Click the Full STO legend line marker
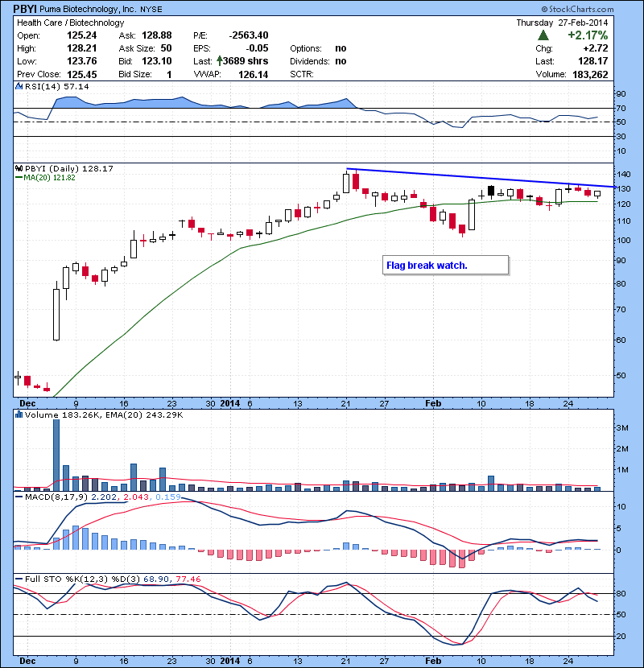 19,579
